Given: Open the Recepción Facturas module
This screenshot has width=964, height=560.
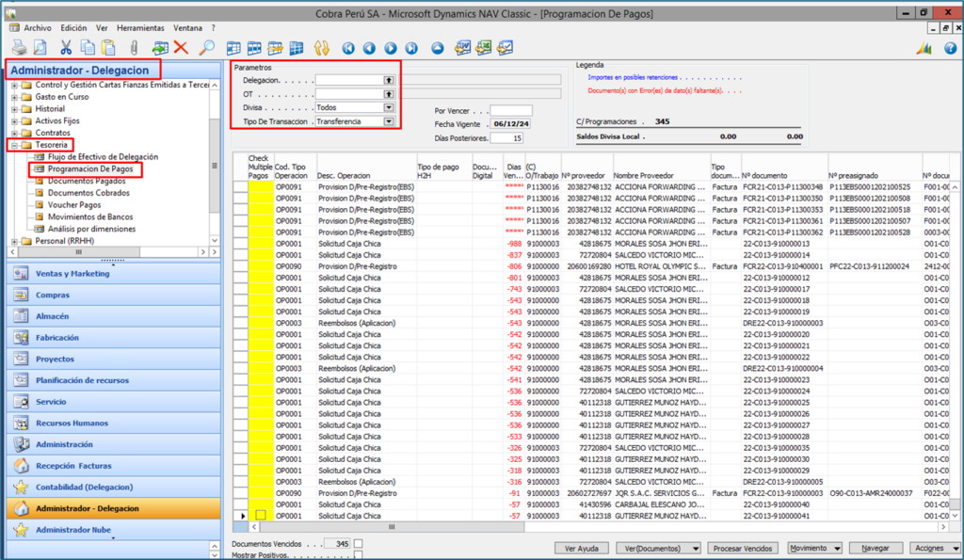Looking at the screenshot, I should [114, 466].
